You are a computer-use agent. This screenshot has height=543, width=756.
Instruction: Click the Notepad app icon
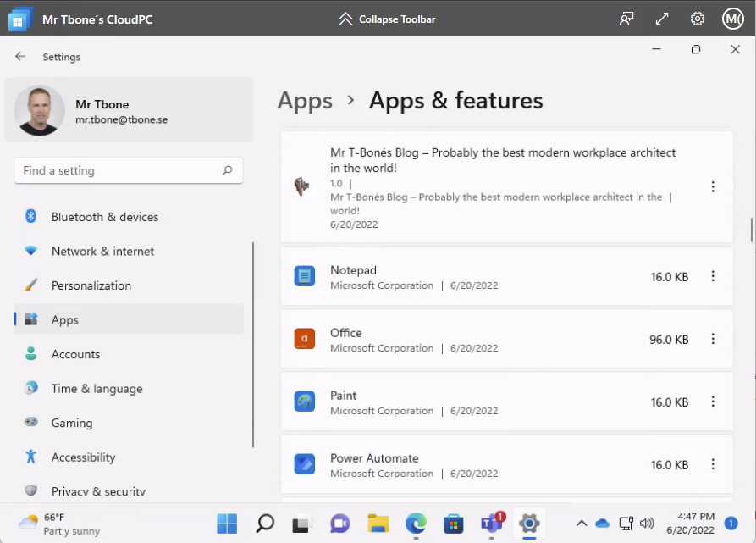(x=304, y=276)
